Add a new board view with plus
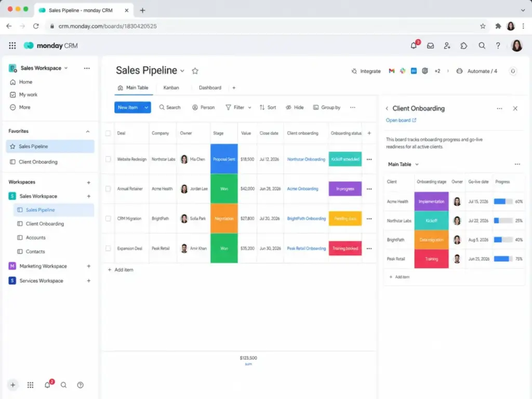The image size is (532, 399). (234, 87)
